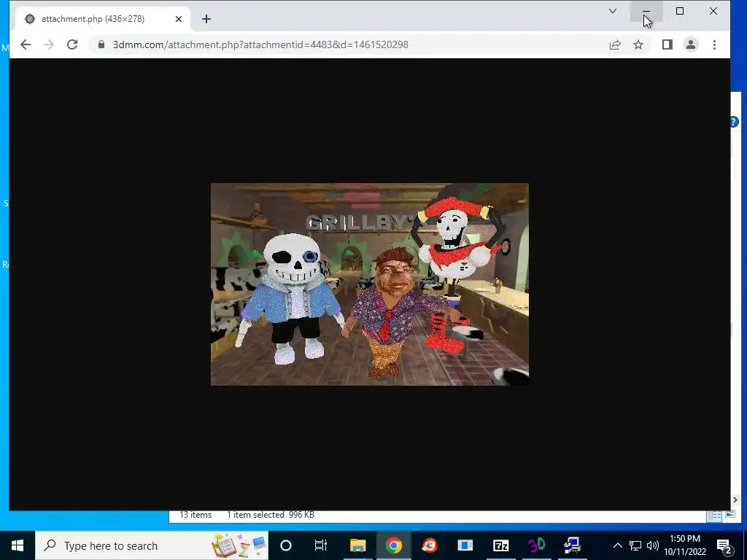This screenshot has height=560, width=747.
Task: Open the notification center
Action: coord(724,545)
